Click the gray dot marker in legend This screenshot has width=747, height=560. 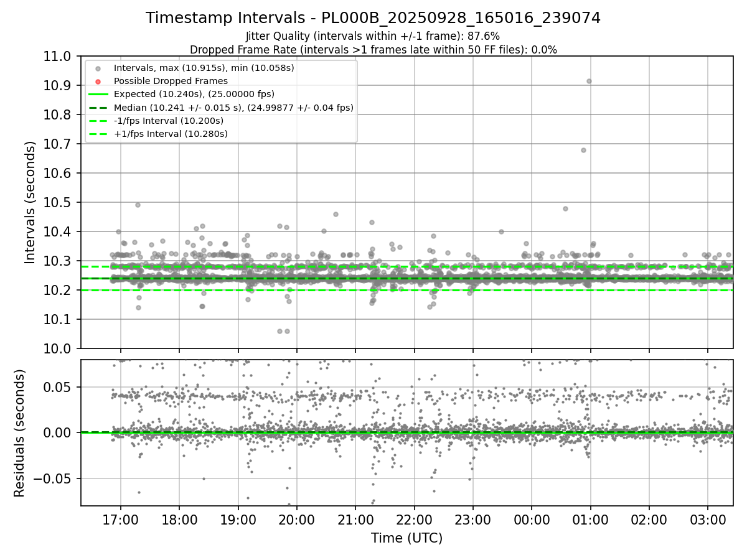(98, 68)
